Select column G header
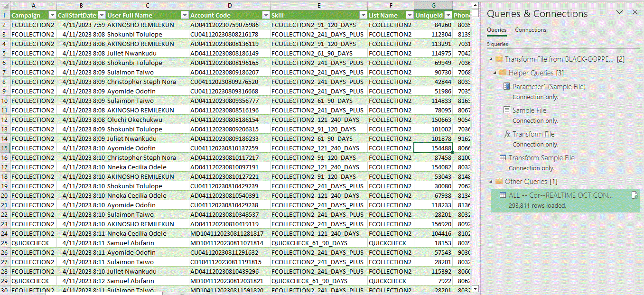This screenshot has width=644, height=295. pos(433,5)
